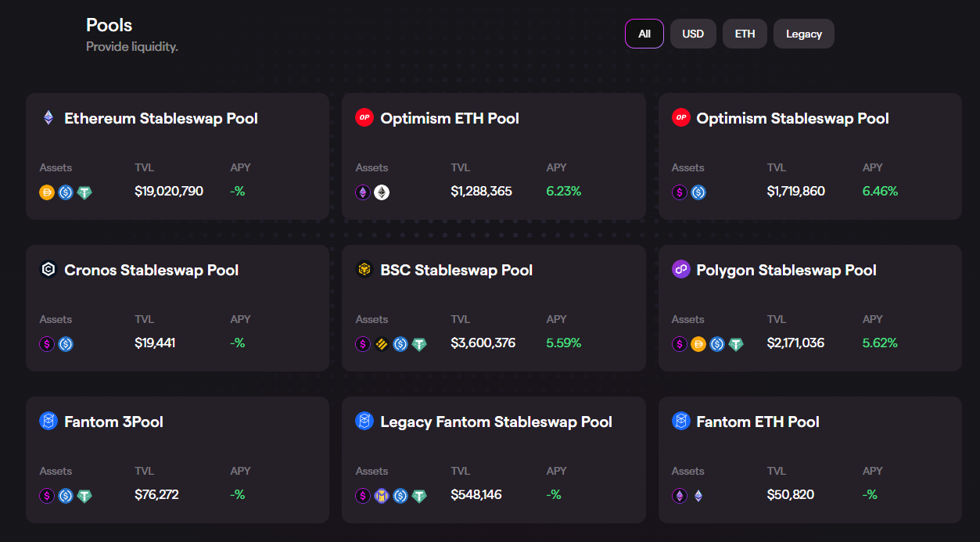Click the nETH asset icon in Fantom ETH Pool
This screenshot has width=980, height=542.
[680, 496]
